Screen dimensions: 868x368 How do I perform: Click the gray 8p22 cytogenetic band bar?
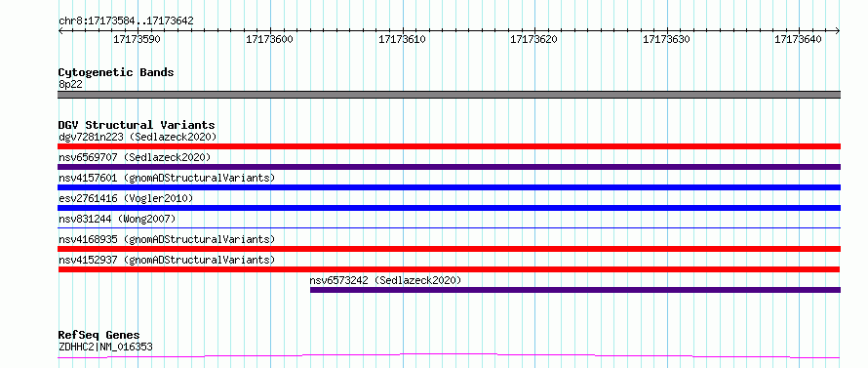point(449,95)
